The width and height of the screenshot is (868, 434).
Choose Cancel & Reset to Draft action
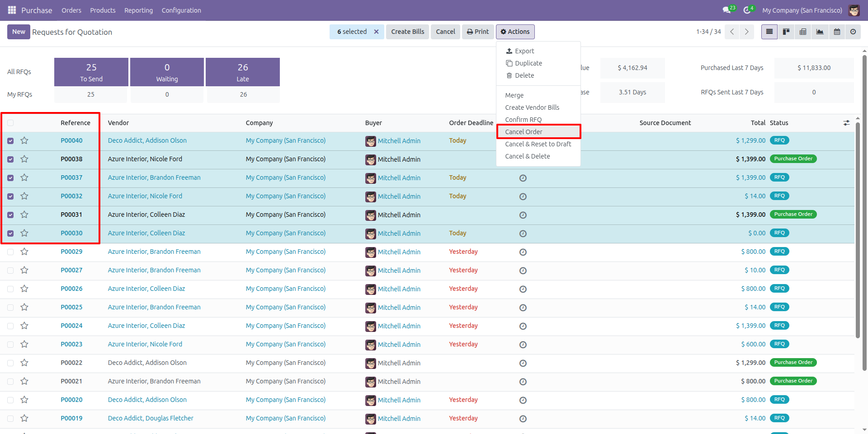point(538,144)
